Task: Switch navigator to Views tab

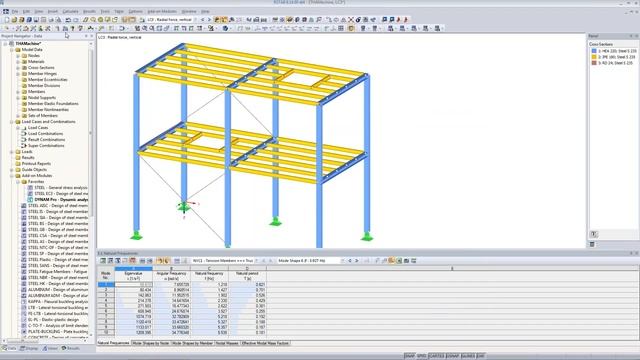Action: [x=50, y=349]
